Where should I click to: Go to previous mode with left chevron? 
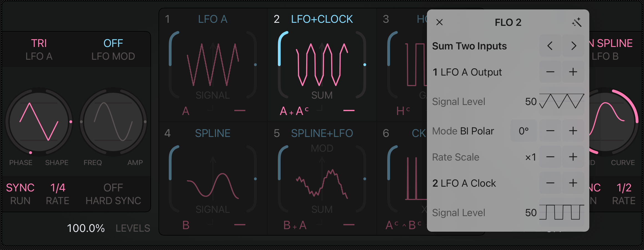point(550,46)
